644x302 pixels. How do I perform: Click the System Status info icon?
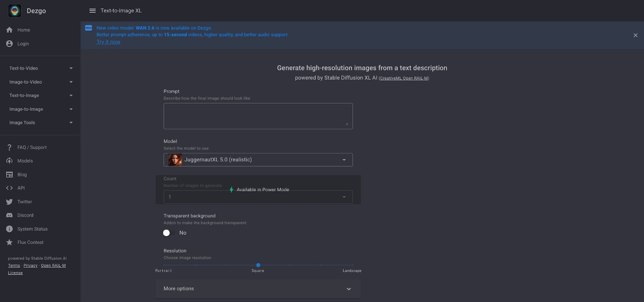[x=9, y=229]
